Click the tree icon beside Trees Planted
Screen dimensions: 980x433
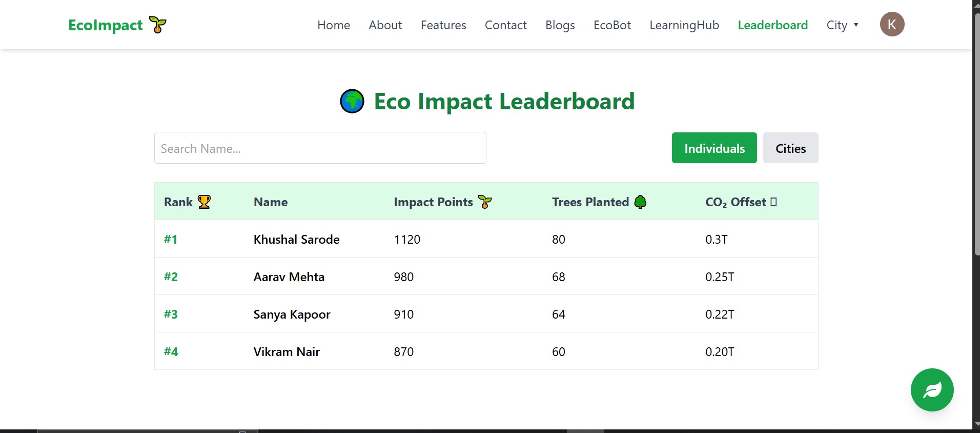[x=640, y=202]
